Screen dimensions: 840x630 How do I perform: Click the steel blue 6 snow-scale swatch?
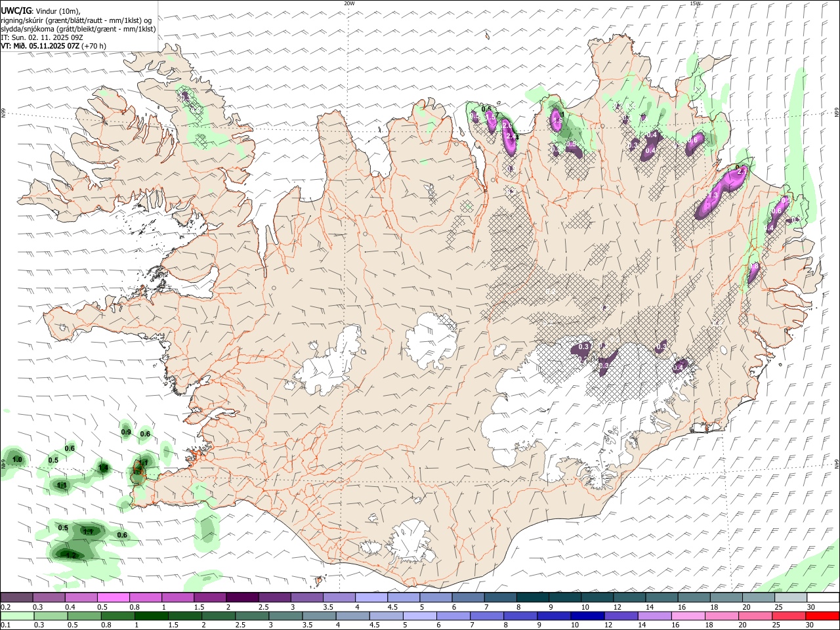pyautogui.click(x=469, y=597)
